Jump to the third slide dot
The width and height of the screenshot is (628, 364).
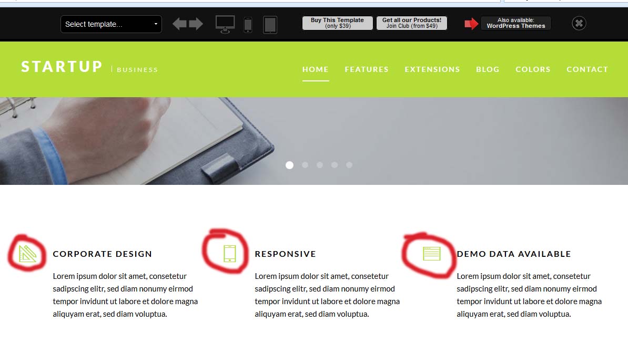click(320, 165)
